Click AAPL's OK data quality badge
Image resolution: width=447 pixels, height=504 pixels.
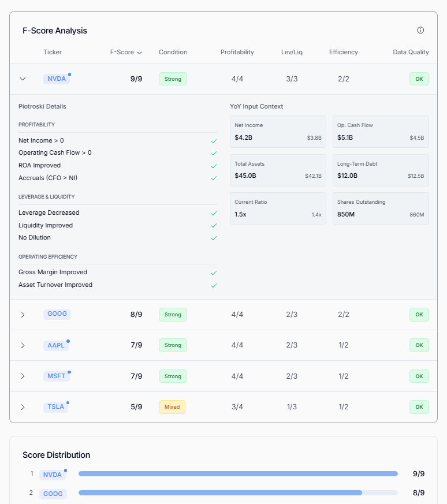[x=419, y=345]
